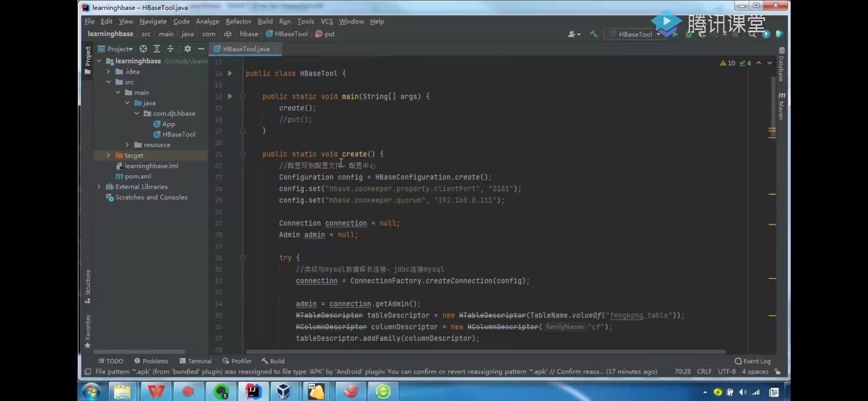868x401 pixels.
Task: Open the Structure tool window
Action: pyautogui.click(x=87, y=286)
